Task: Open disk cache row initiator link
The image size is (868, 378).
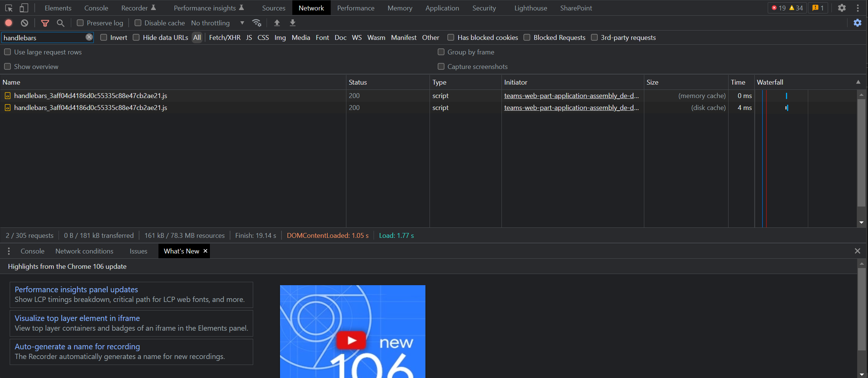Action: (571, 108)
